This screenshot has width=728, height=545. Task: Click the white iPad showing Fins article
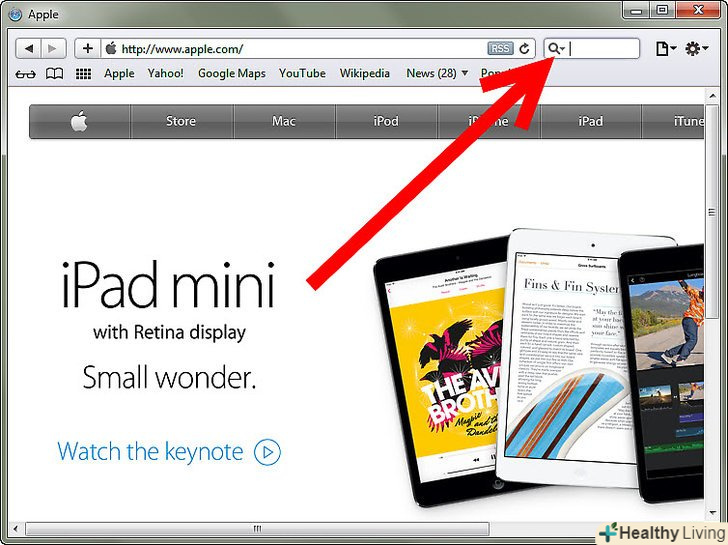click(x=566, y=357)
